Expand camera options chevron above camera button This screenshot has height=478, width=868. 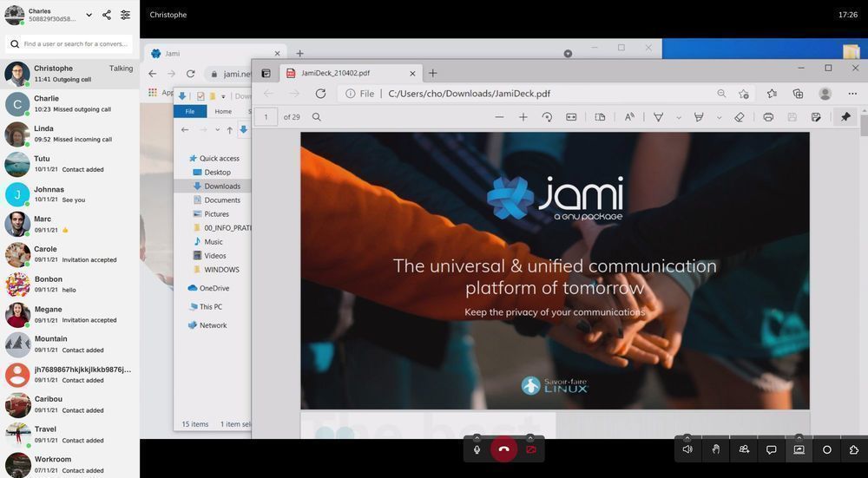coord(530,437)
